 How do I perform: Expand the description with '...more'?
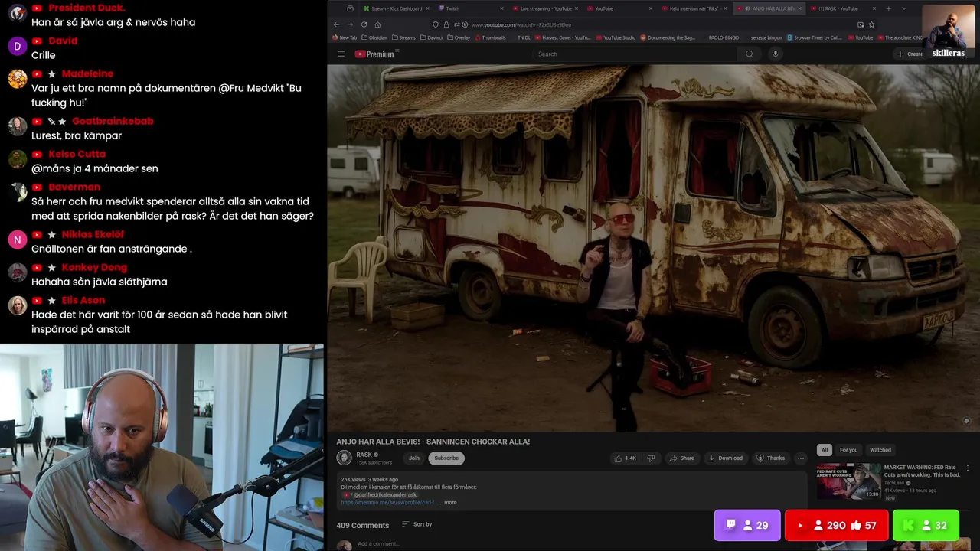pyautogui.click(x=449, y=503)
